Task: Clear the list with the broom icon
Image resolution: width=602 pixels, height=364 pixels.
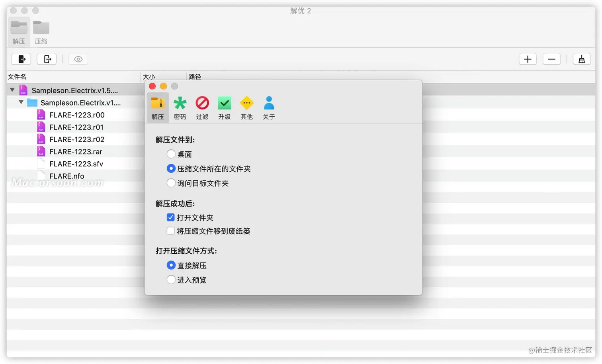Action: tap(582, 59)
